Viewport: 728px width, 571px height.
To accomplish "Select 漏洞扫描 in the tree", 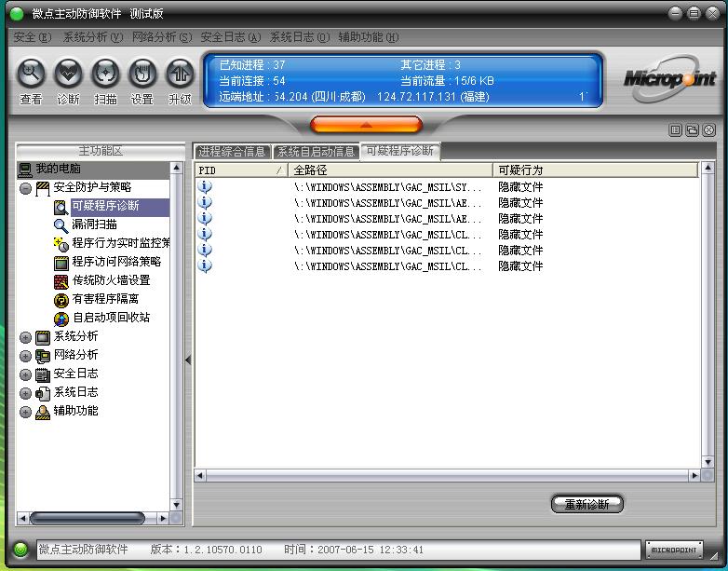I will [94, 224].
